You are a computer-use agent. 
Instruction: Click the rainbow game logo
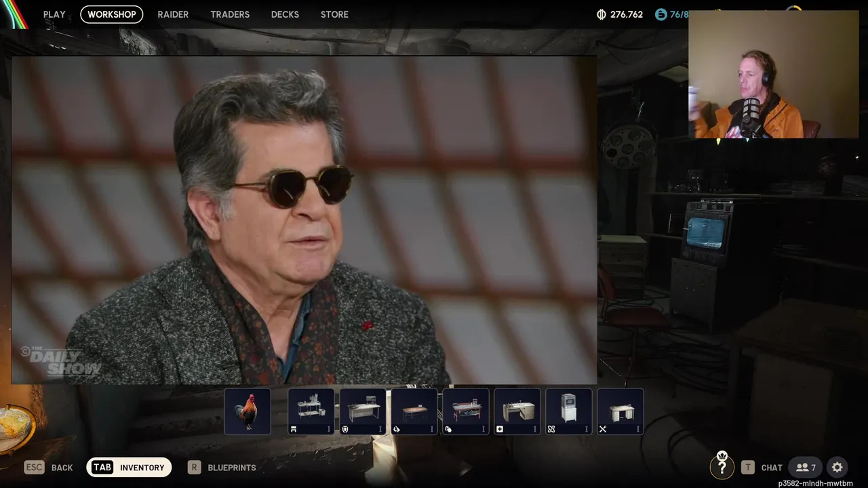tap(14, 14)
